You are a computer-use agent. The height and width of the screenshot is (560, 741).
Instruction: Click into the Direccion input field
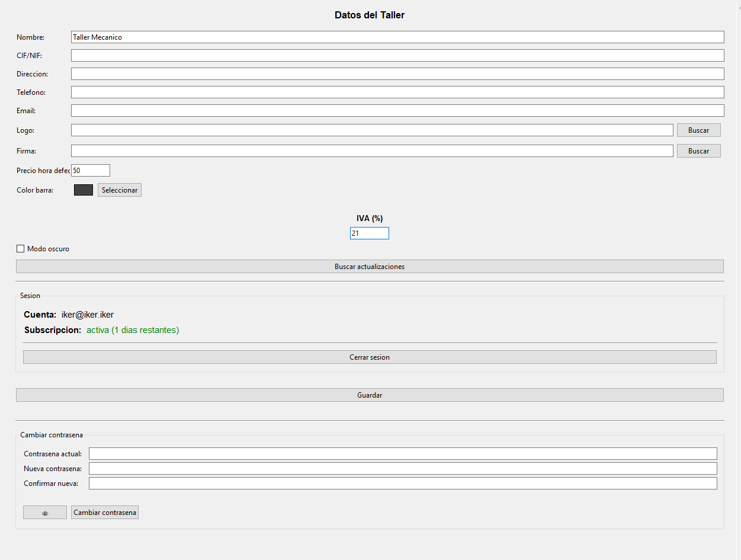pyautogui.click(x=397, y=74)
